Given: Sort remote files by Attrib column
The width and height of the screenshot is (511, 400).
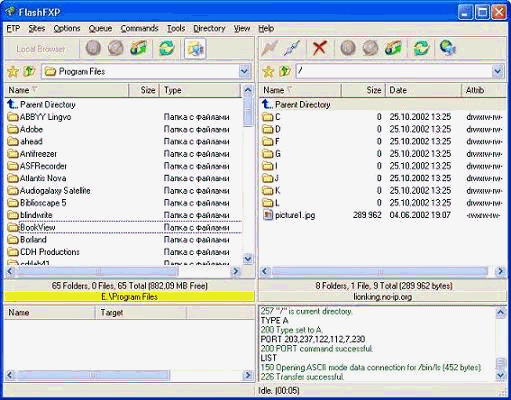Looking at the screenshot, I should (x=483, y=90).
